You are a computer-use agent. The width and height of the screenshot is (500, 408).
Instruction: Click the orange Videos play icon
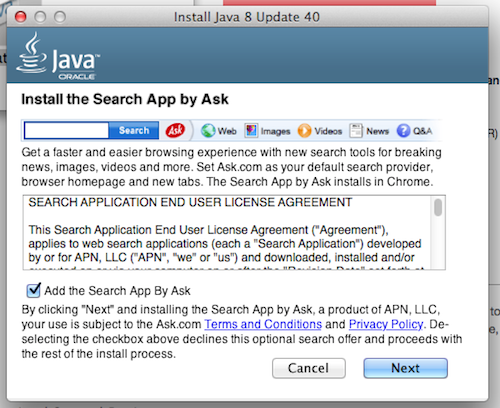(x=304, y=131)
